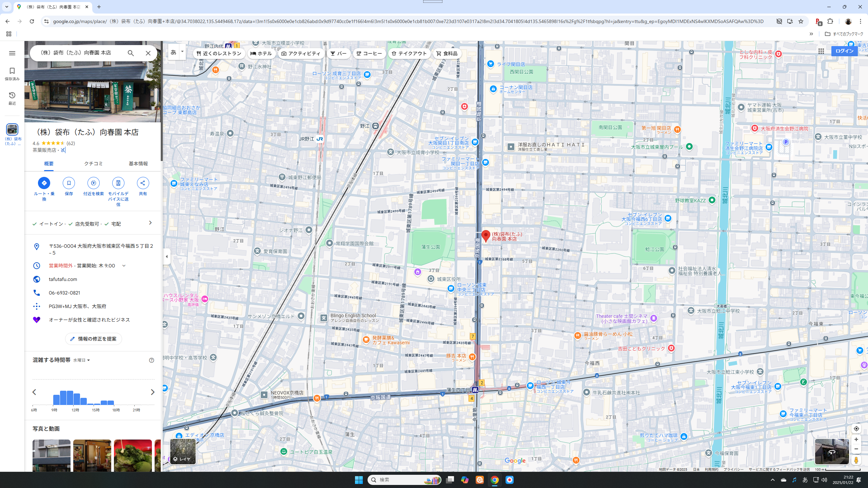Filter map by バー chip
This screenshot has height=488, width=868.
click(338, 54)
